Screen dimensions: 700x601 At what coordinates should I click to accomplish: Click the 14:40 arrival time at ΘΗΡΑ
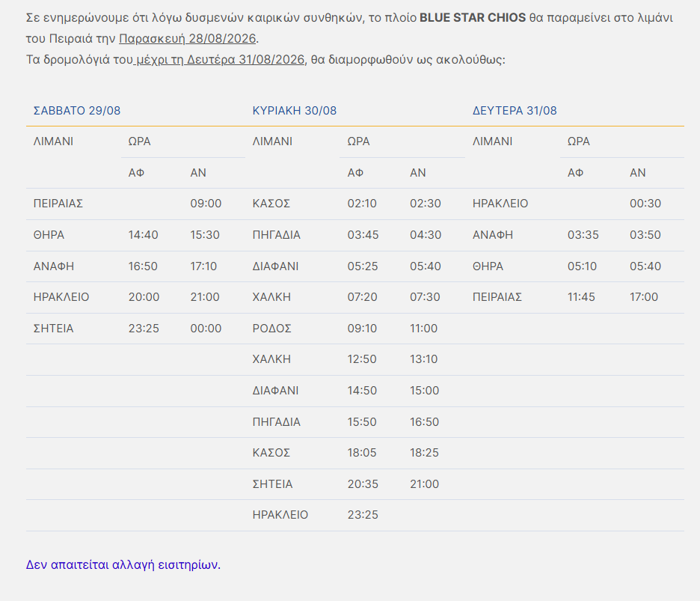(x=144, y=235)
